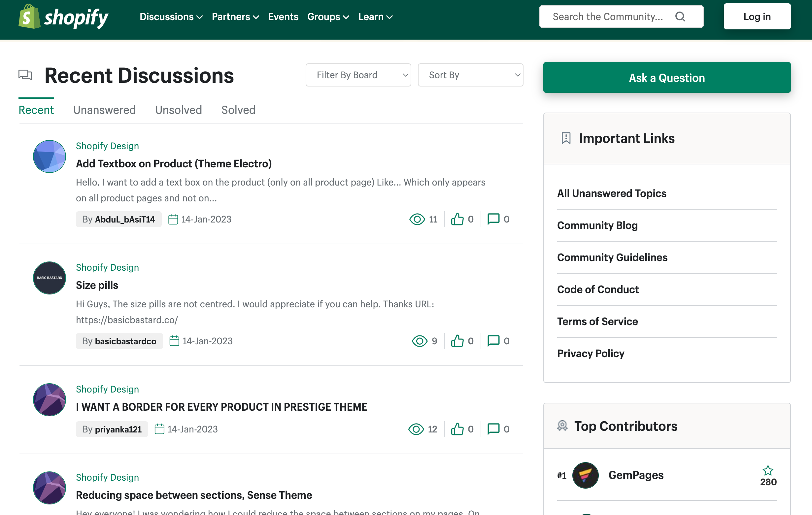
Task: Switch to the Unanswered tab
Action: coord(105,110)
